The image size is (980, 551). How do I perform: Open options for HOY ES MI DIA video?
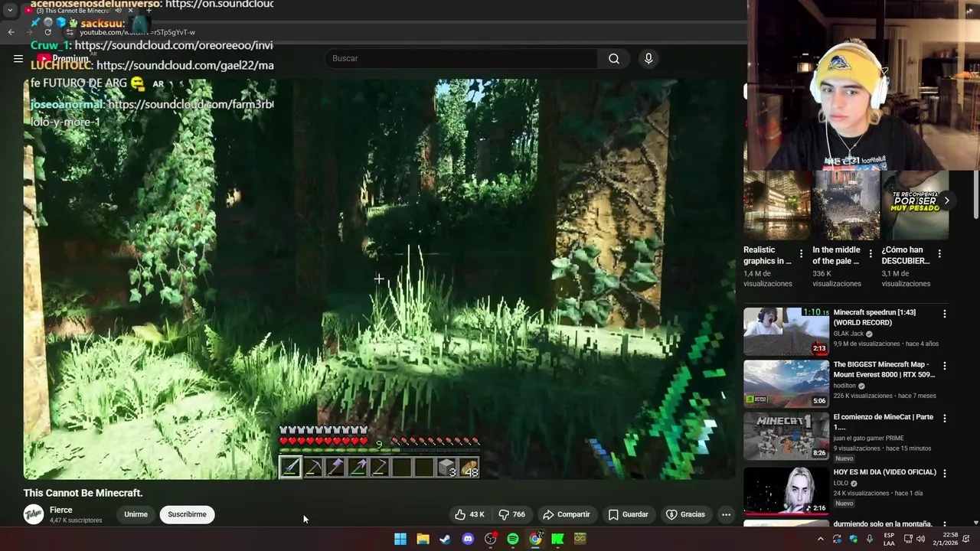point(944,473)
